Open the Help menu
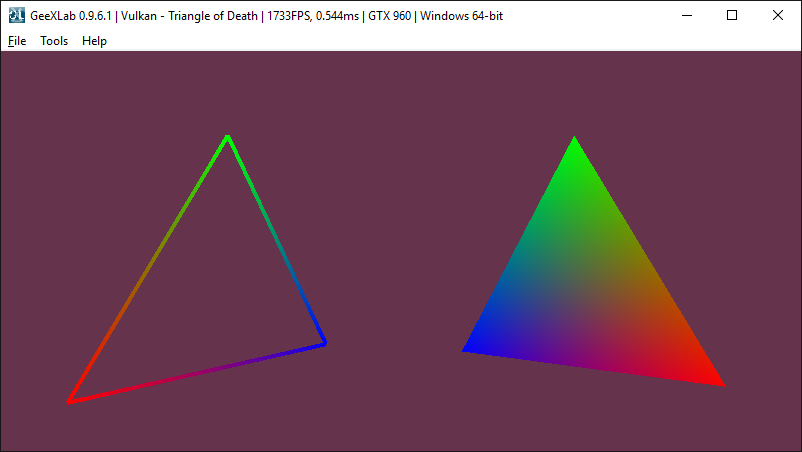802x452 pixels. click(x=94, y=41)
